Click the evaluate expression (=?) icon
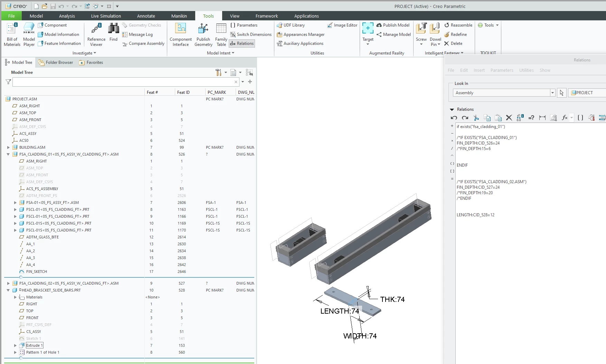This screenshot has height=364, width=606. click(531, 118)
